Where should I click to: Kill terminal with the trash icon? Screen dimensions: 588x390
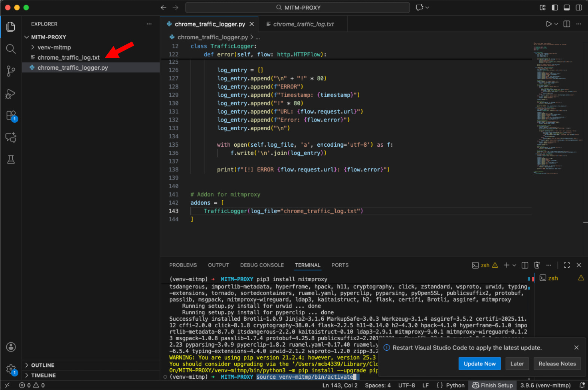[537, 265]
